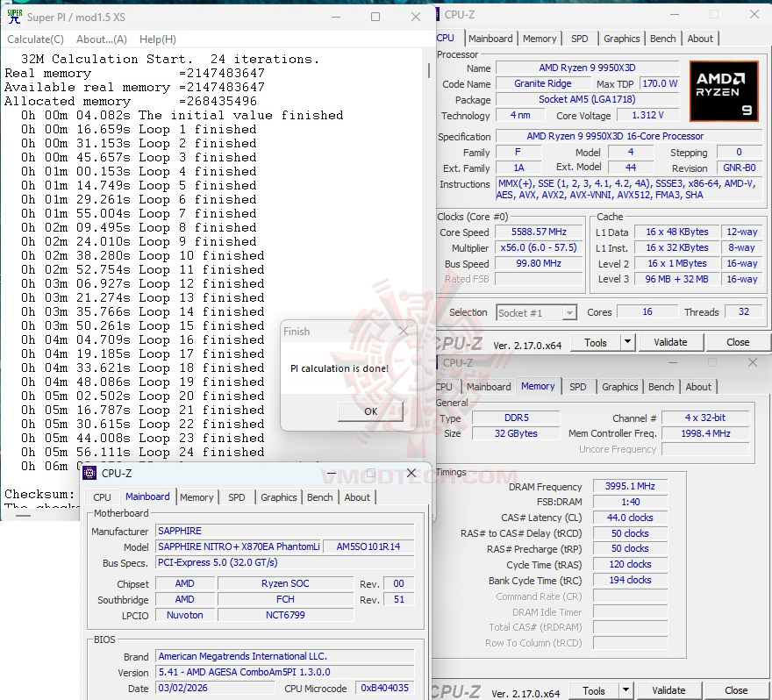Click the motherboard model field SAPPHIRE NITRO+
Viewport: 772px width, 700px height.
click(239, 546)
